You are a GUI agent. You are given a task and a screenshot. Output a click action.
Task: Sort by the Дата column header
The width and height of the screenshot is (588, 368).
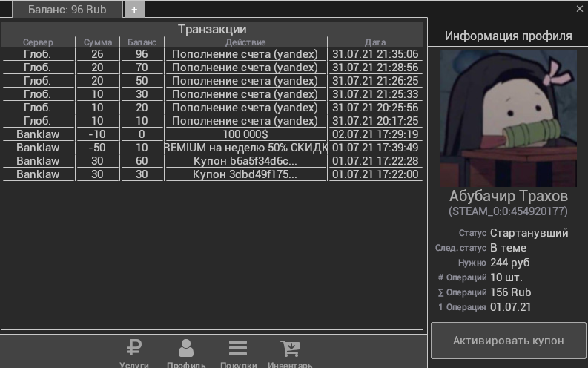click(x=375, y=42)
